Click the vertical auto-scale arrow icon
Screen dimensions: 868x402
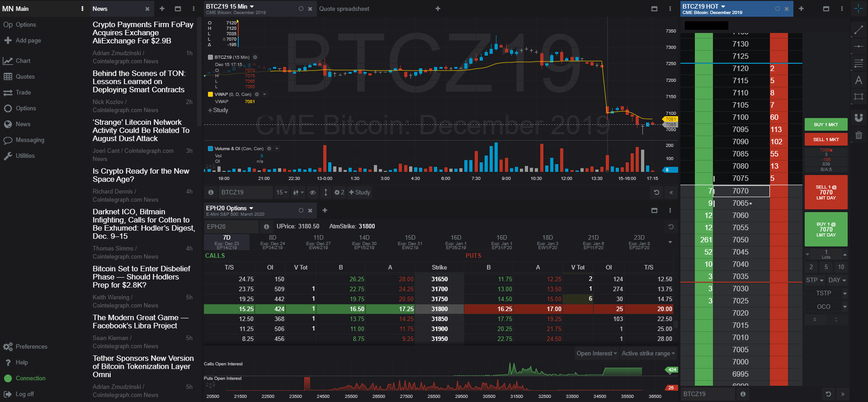(325, 192)
